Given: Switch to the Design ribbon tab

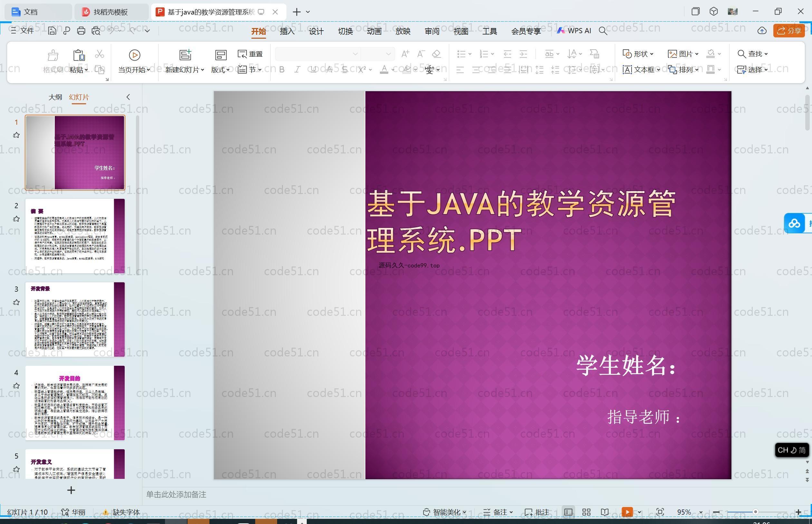Looking at the screenshot, I should pyautogui.click(x=316, y=31).
